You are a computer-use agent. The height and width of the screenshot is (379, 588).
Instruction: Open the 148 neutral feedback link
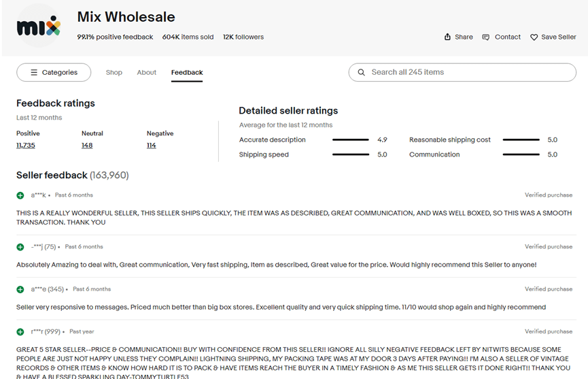click(87, 145)
